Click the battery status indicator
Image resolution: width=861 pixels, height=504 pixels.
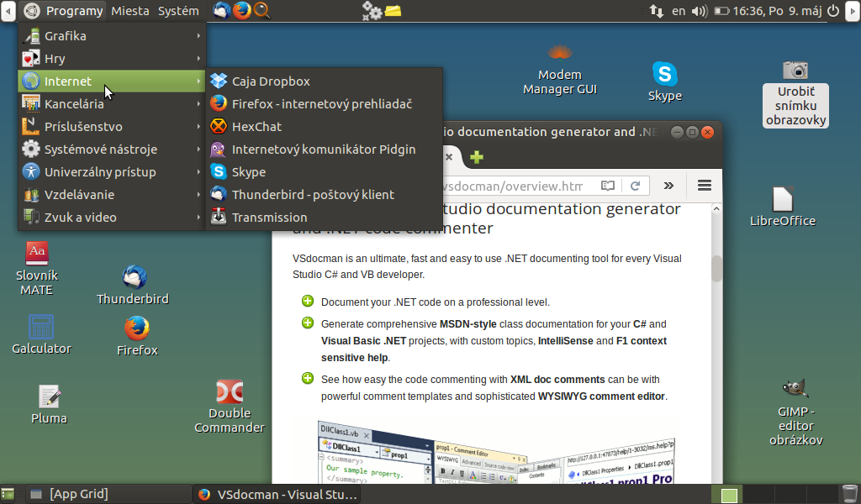point(721,11)
